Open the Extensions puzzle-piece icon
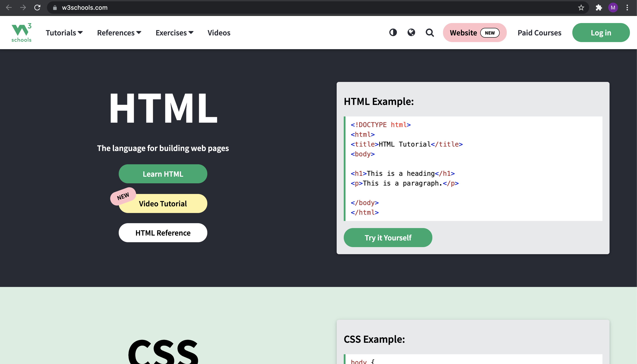This screenshot has height=364, width=637. click(x=599, y=8)
